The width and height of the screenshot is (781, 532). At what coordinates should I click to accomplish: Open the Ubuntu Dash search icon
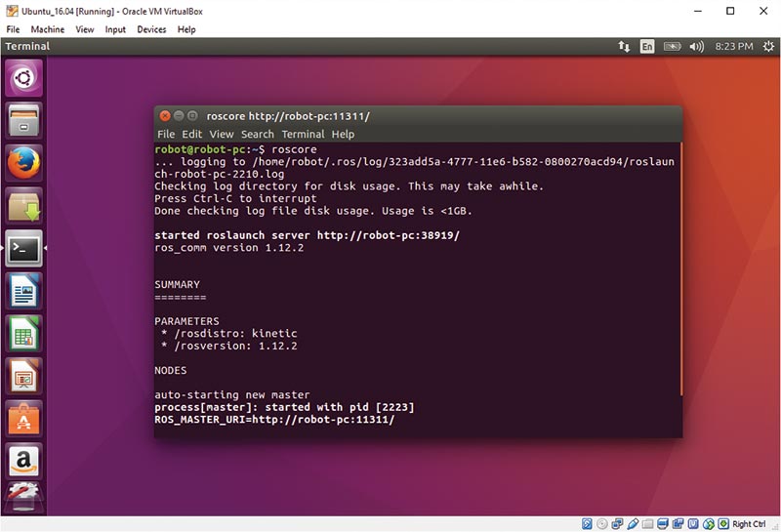pyautogui.click(x=23, y=78)
